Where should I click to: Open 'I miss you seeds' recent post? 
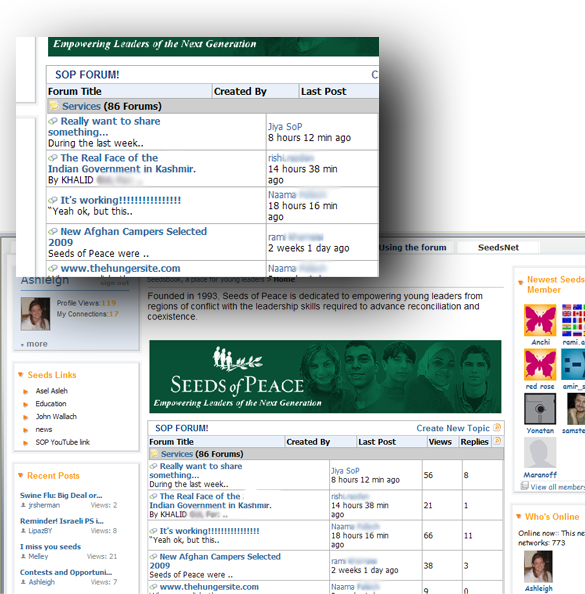[50, 547]
